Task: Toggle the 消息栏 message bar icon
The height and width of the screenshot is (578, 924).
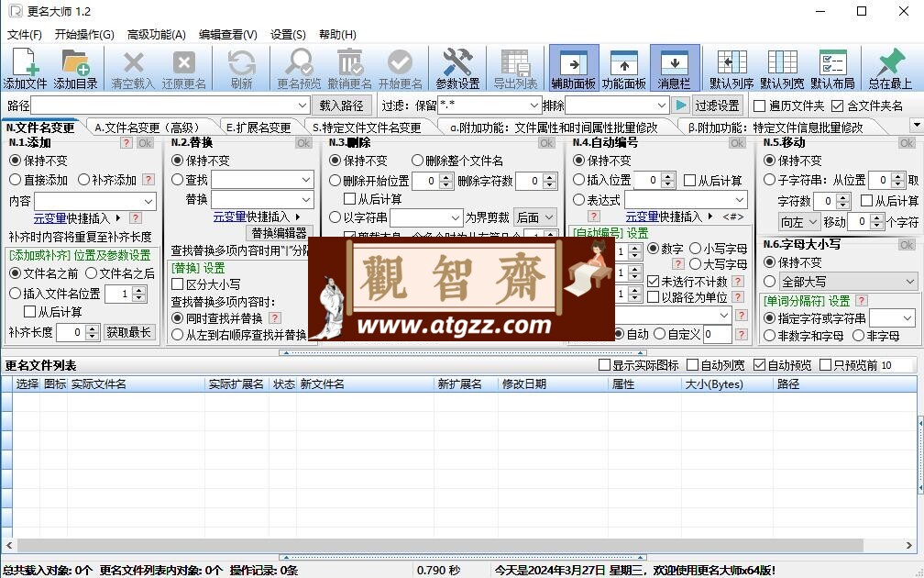Action: tap(674, 68)
